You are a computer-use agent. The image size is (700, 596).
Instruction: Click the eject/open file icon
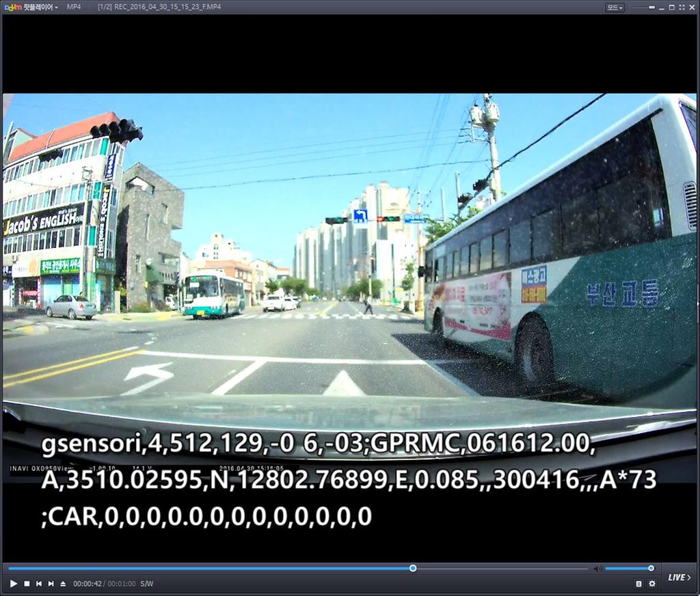pos(63,584)
